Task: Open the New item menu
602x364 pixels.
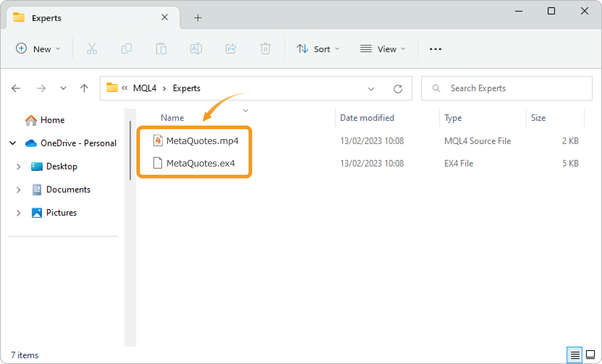Action: [38, 49]
